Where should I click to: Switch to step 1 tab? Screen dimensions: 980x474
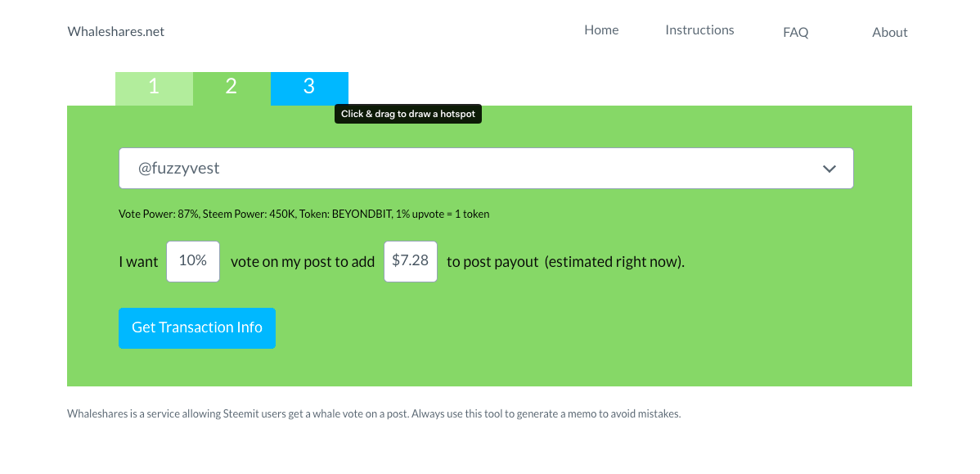tap(155, 88)
